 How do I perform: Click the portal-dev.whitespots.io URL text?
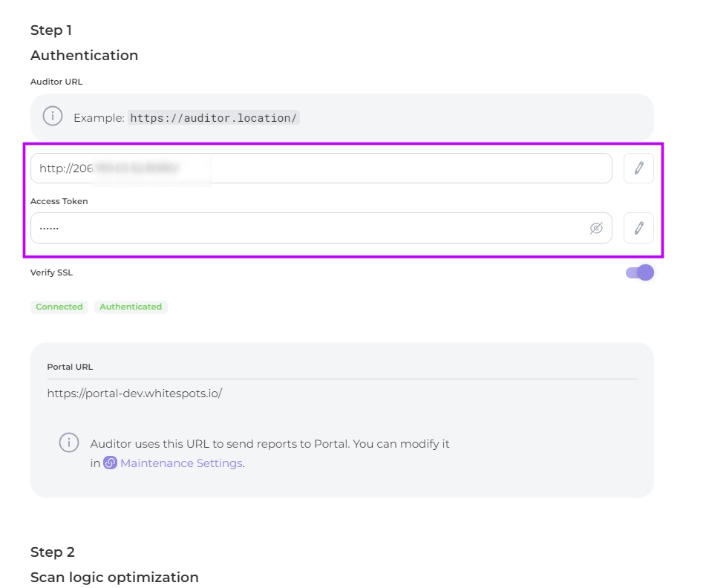pyautogui.click(x=134, y=393)
